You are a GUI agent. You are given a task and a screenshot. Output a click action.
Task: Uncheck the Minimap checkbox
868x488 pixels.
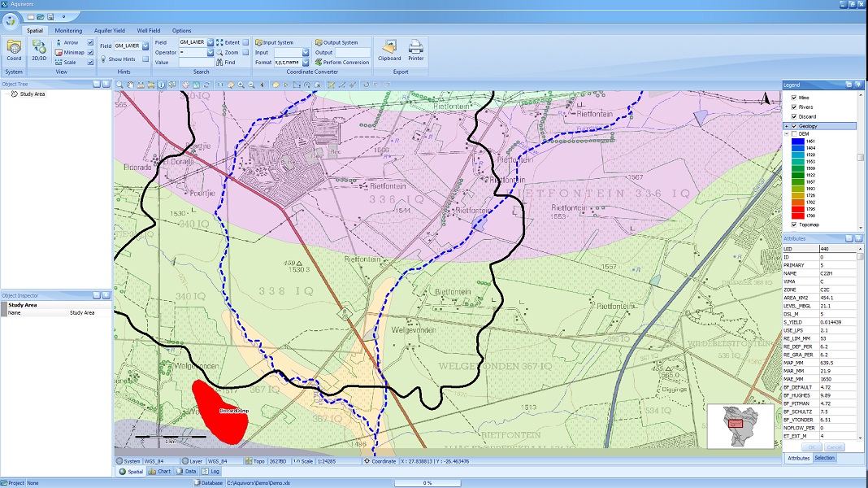(x=90, y=52)
